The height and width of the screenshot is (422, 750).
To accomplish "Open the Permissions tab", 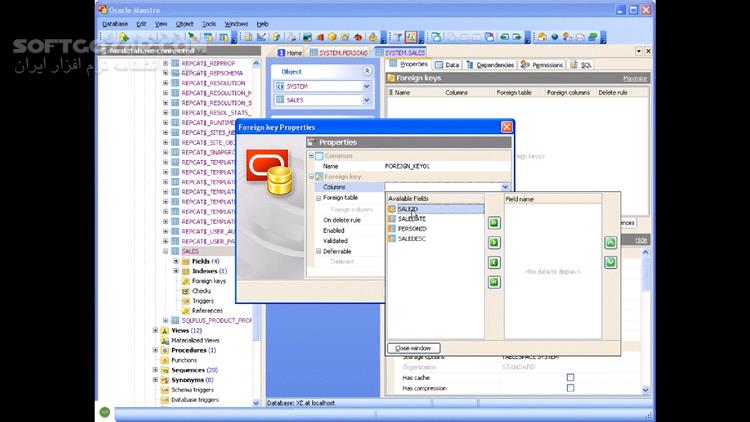I will coord(542,65).
